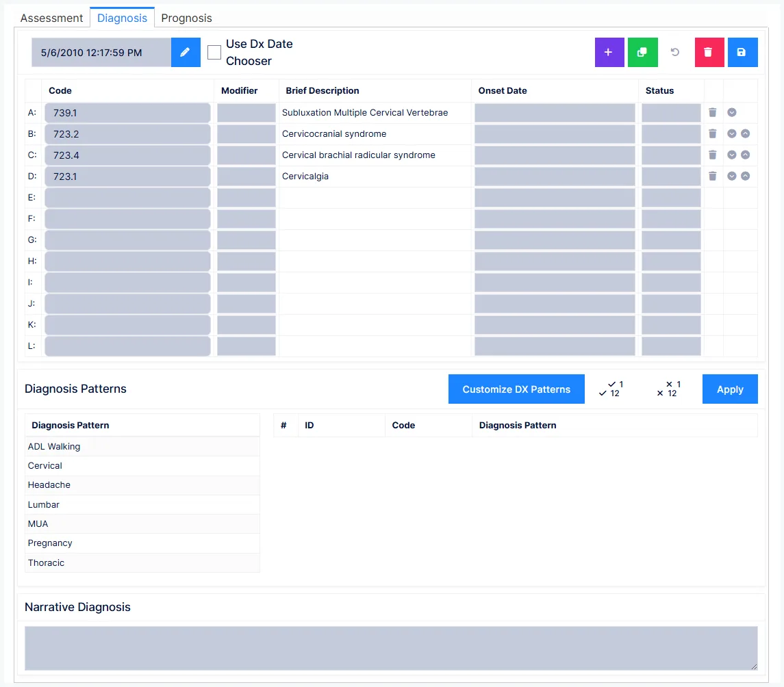Switch to the Prognosis tab
The image size is (784, 687).
point(186,18)
